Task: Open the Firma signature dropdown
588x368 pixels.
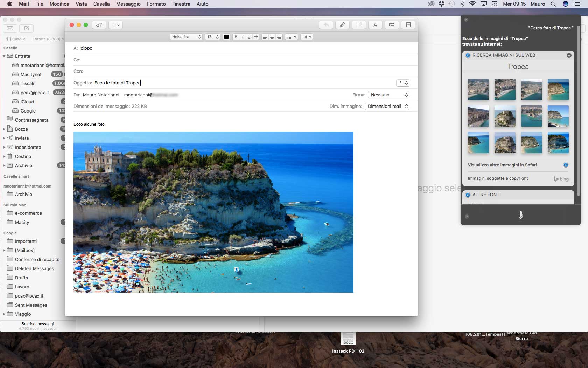Action: 389,95
